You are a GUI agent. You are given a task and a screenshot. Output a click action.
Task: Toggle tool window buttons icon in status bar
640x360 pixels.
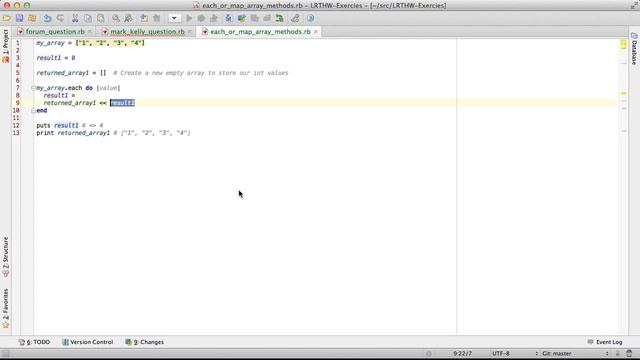click(x=6, y=354)
